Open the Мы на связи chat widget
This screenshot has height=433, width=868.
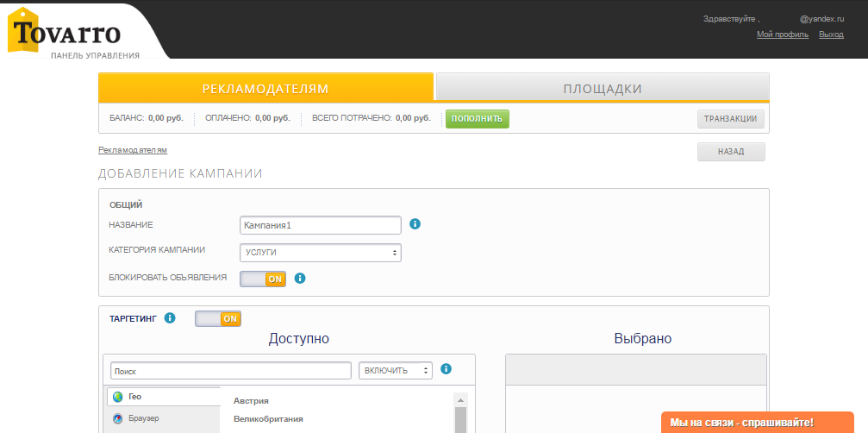pos(758,423)
